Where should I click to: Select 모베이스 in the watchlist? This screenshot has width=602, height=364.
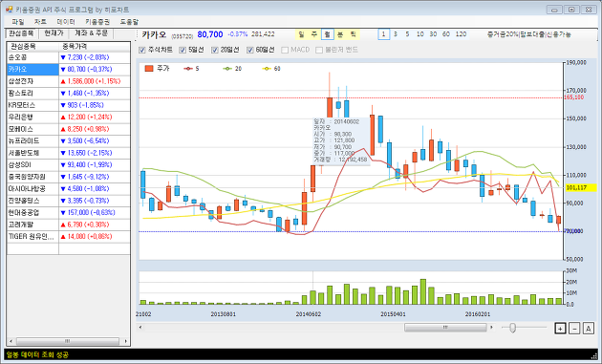click(x=33, y=129)
